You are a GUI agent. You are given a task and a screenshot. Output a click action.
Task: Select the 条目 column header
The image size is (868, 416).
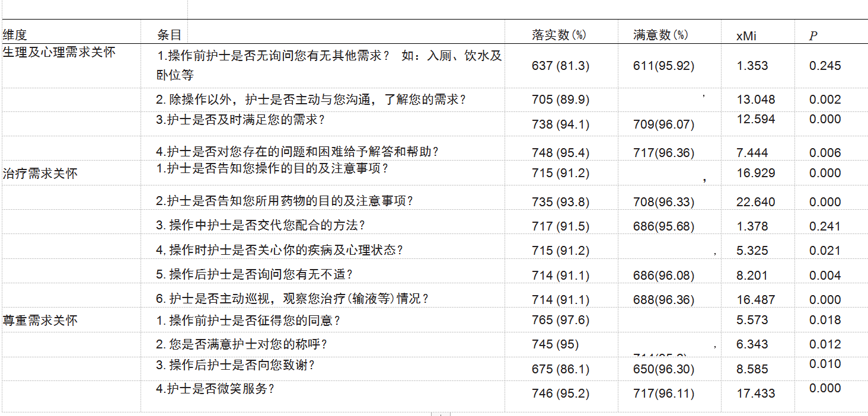pyautogui.click(x=169, y=35)
